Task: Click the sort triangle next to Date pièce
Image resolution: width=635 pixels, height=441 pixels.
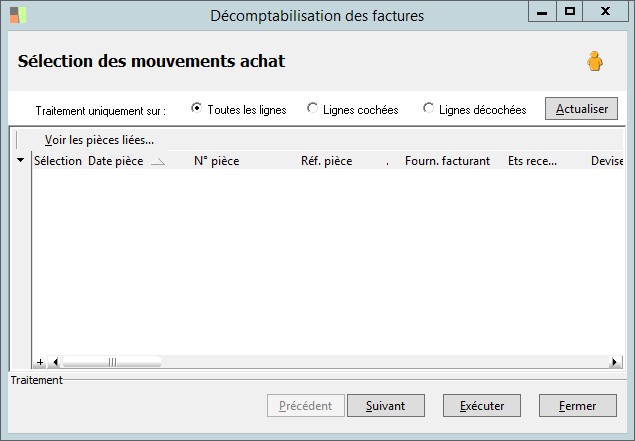Action: 157,161
